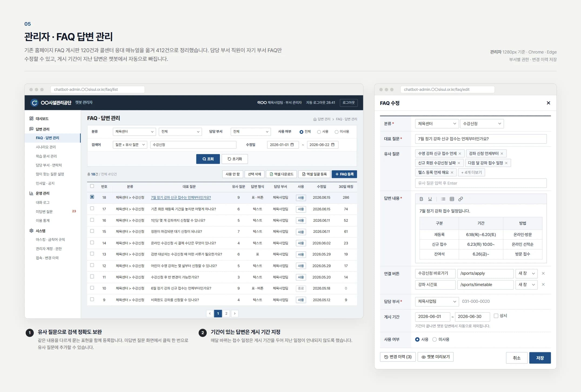Screen dimensions: 581x392
Task: Insert table via editor toolbar icon
Action: pyautogui.click(x=452, y=199)
